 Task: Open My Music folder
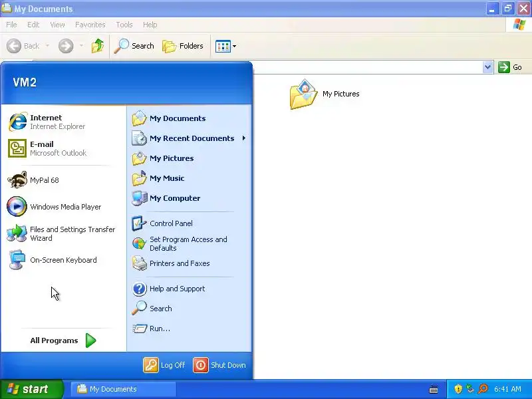[190, 178]
